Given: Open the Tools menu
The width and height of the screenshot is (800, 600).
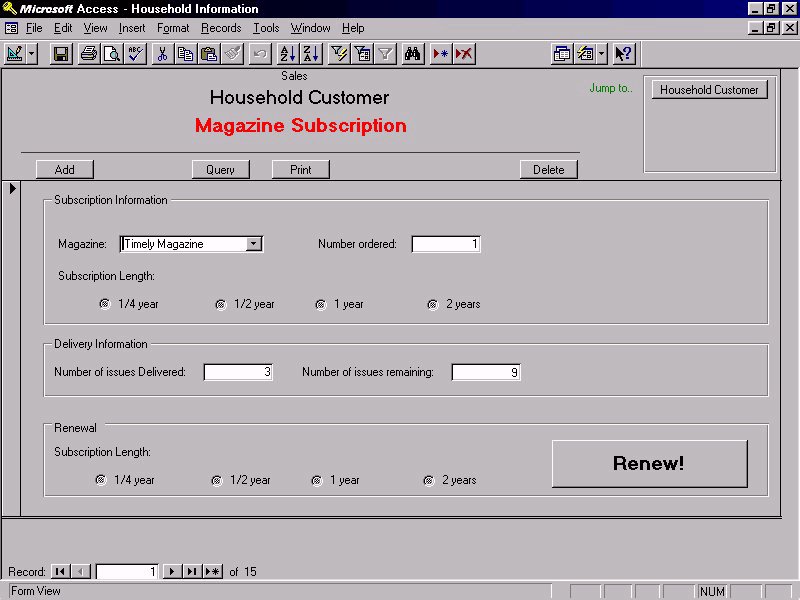Looking at the screenshot, I should pos(266,28).
